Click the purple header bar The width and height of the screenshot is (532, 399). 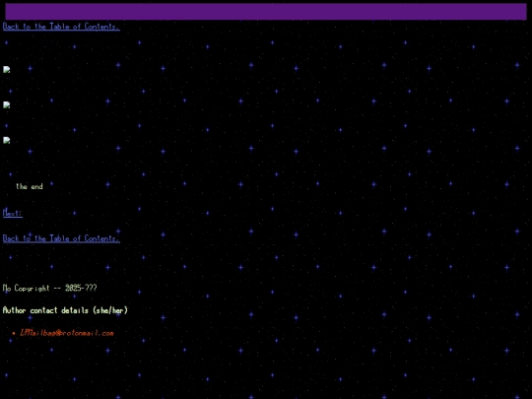266,12
